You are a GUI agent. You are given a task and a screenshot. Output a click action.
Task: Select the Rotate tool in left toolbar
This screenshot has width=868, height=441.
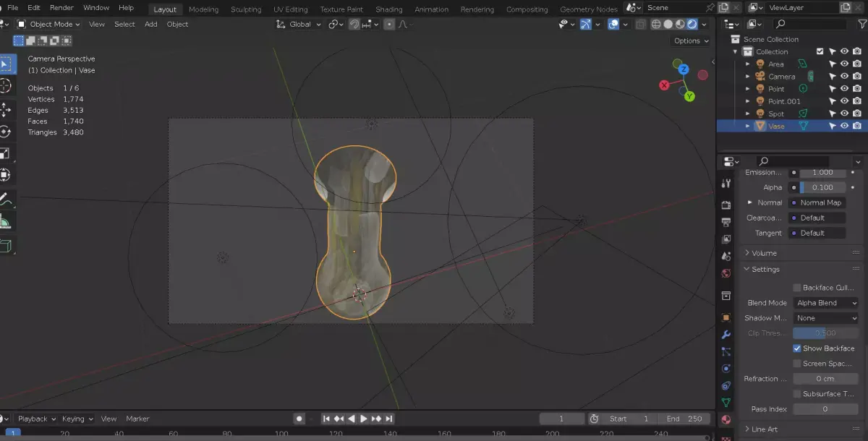pos(5,131)
